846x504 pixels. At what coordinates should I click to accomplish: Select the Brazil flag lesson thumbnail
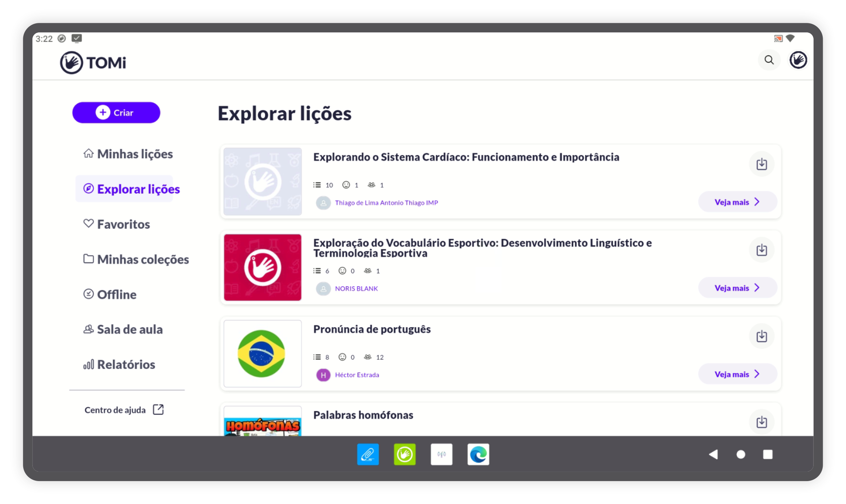tap(262, 353)
